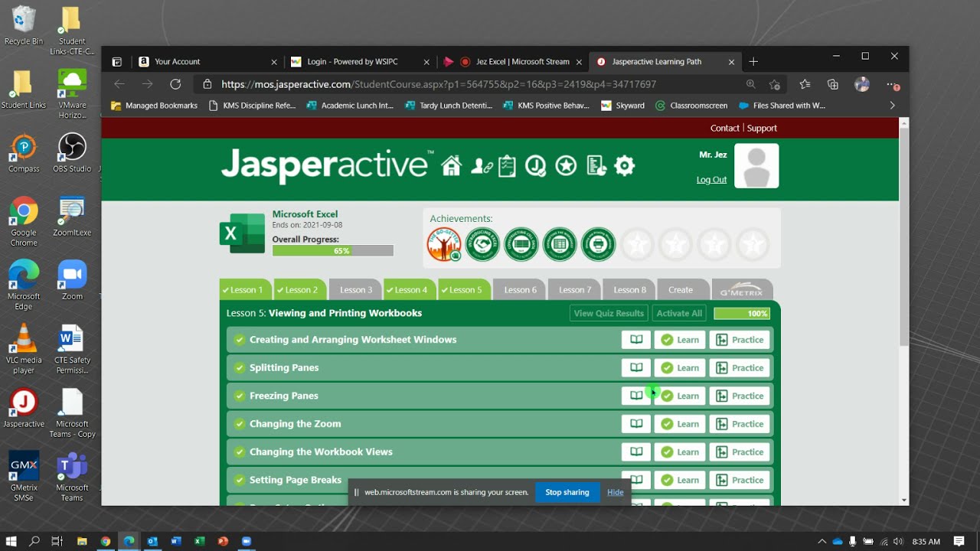This screenshot has width=980, height=551.
Task: Open VLC media player desktop icon
Action: point(24,349)
